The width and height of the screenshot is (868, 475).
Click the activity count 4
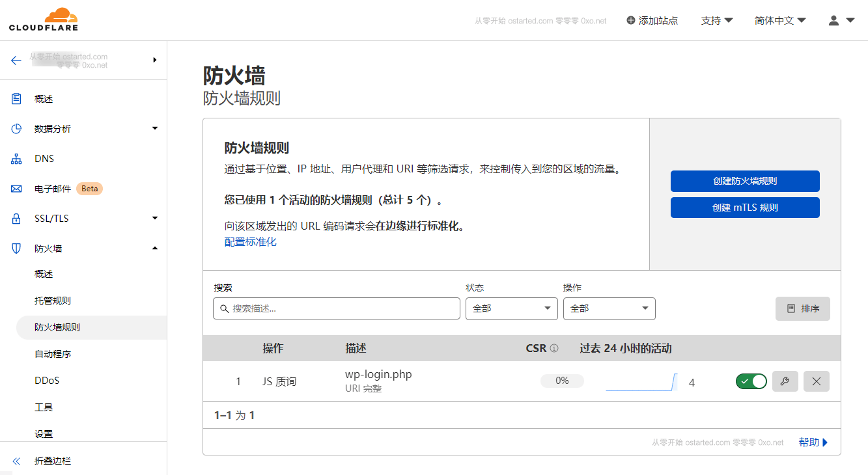tap(692, 383)
